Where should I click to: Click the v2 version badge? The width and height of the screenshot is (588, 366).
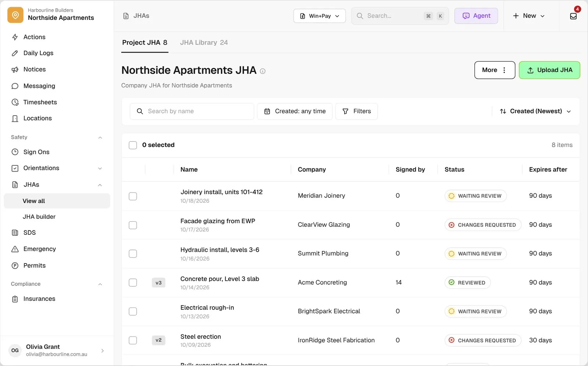158,340
